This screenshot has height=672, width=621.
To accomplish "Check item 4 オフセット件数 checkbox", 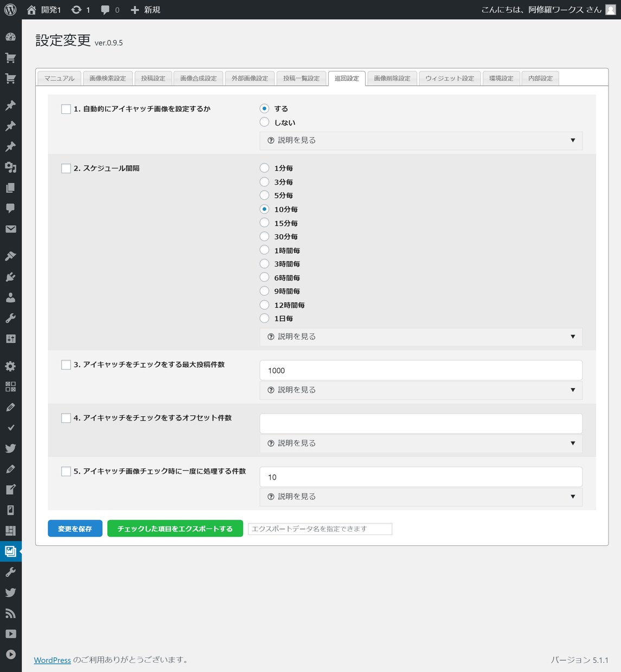I will tap(66, 418).
